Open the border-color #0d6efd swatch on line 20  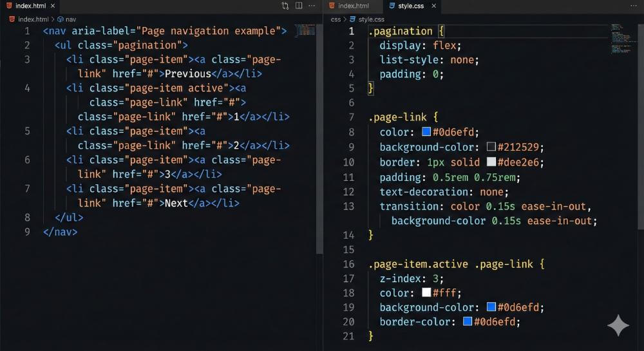pos(468,321)
